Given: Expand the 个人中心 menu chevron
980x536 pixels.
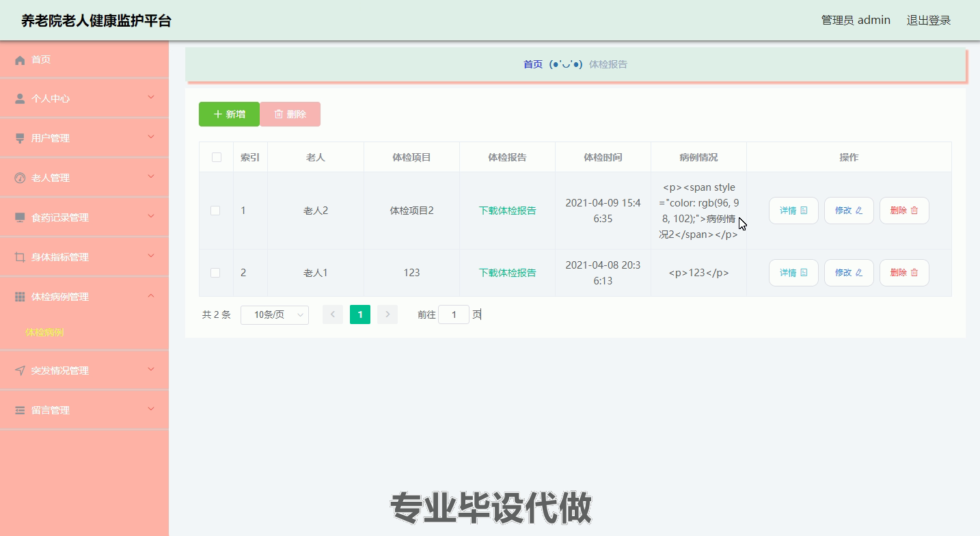Looking at the screenshot, I should [x=151, y=98].
